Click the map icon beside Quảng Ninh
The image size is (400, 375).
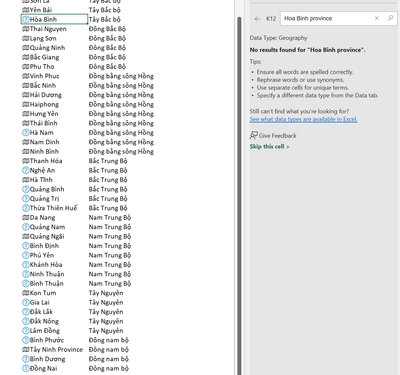(26, 48)
